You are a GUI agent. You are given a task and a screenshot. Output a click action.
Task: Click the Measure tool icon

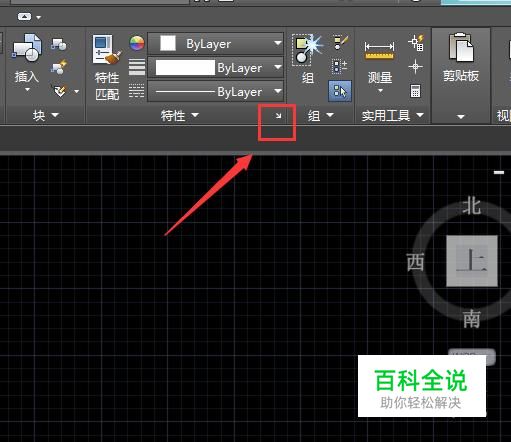[379, 50]
